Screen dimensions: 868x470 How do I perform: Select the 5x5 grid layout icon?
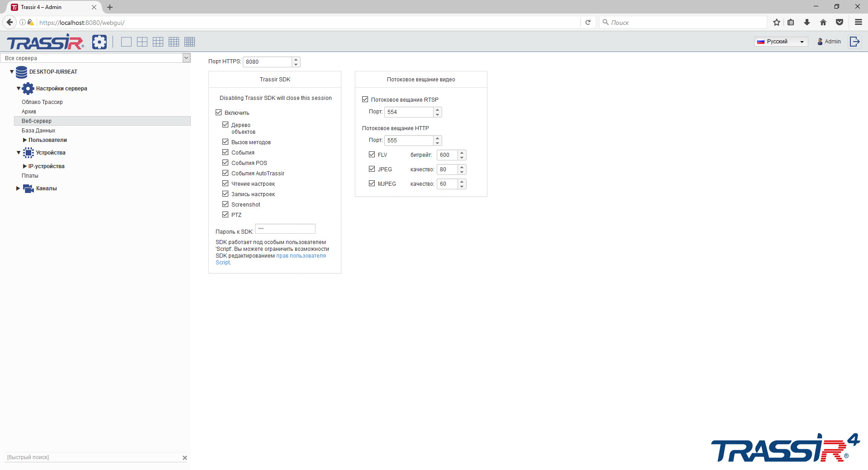189,42
